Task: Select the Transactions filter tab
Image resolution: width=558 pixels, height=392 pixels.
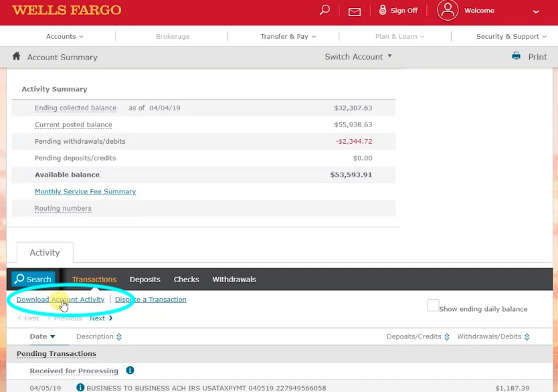Action: 94,279
